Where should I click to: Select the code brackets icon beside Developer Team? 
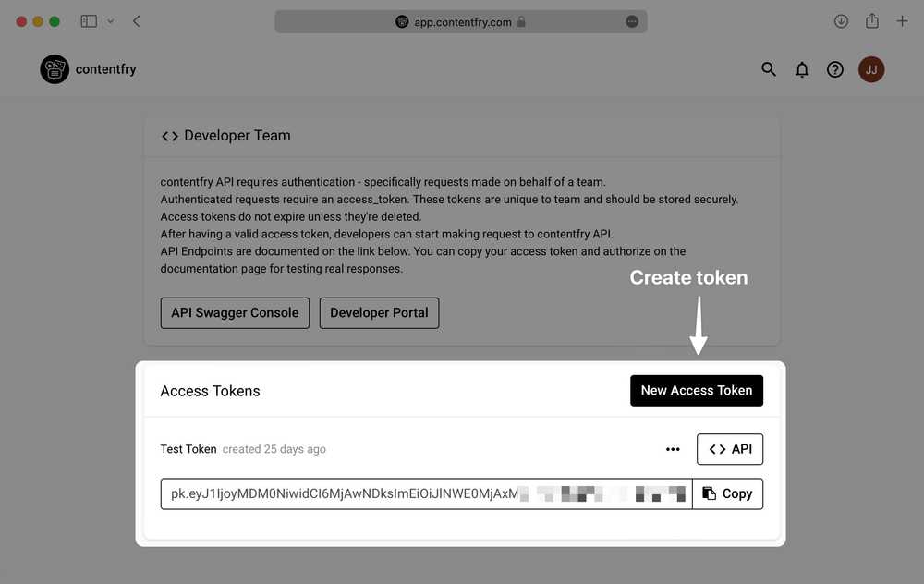coord(169,135)
